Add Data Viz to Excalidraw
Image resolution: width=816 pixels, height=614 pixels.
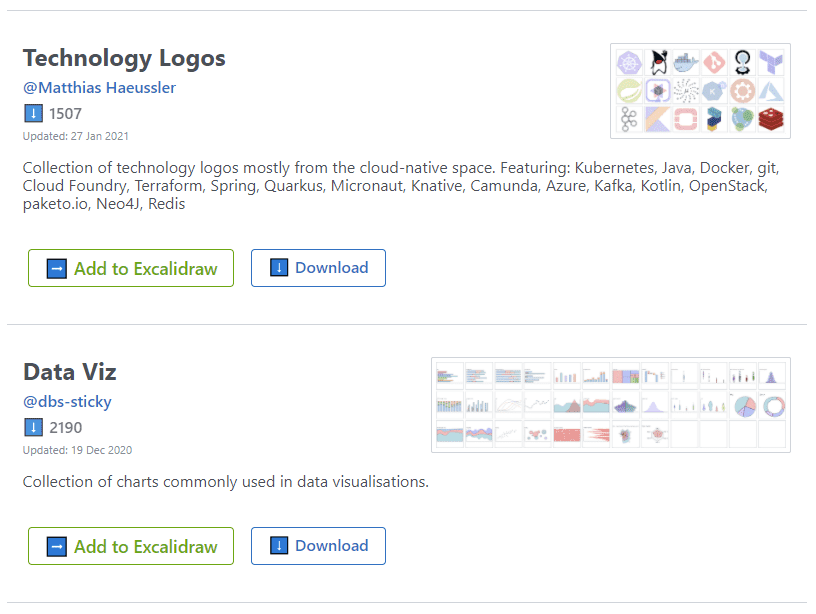click(x=130, y=546)
